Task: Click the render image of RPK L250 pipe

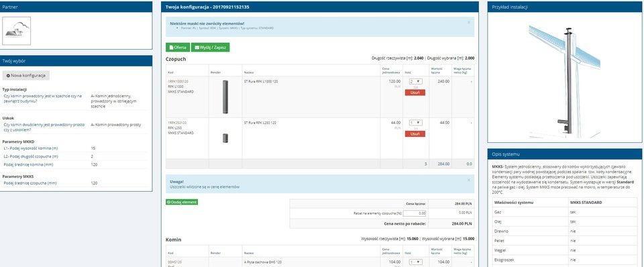Action: (x=225, y=138)
